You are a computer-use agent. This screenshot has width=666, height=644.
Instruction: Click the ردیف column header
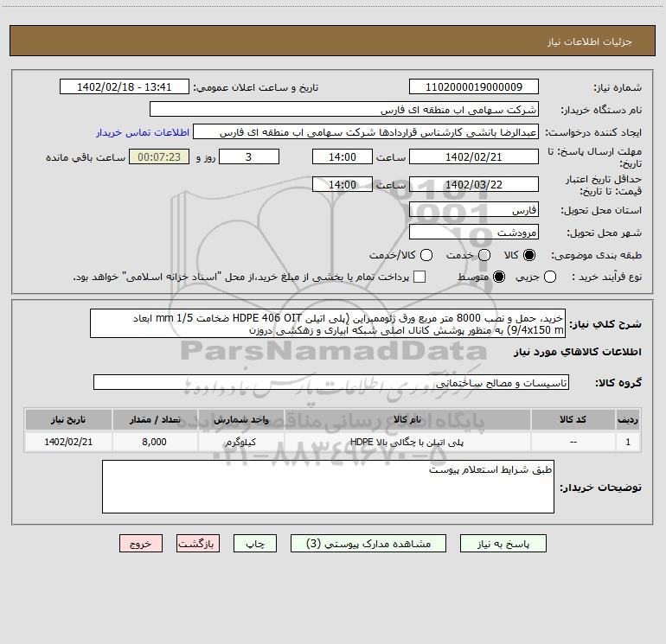pyautogui.click(x=628, y=419)
